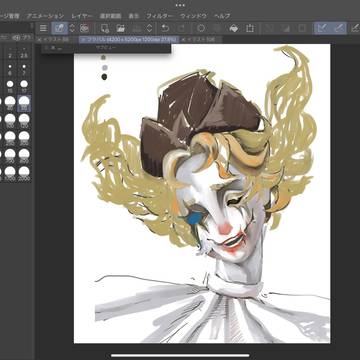Click the CLIP STUDIO swirl icon in the command bar
Viewport: 360px width, 360px height.
pyautogui.click(x=85, y=28)
